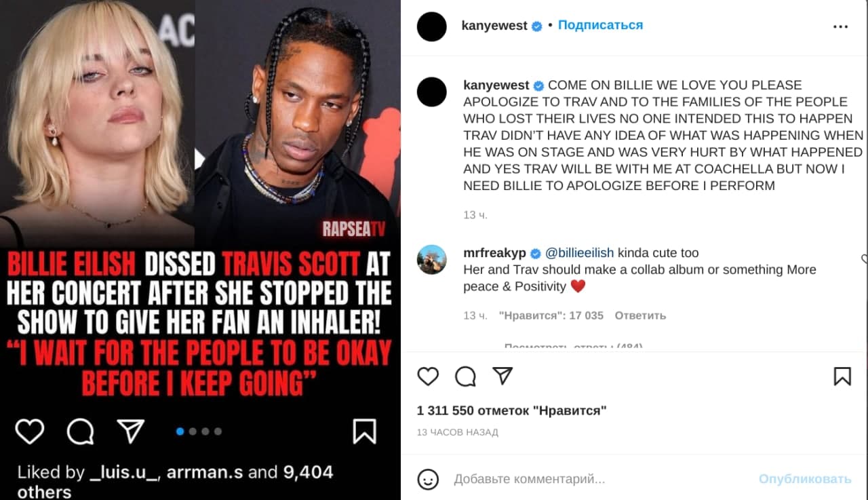Like the post with the heart icon under the comments
This screenshot has height=500, width=868.
[x=428, y=377]
